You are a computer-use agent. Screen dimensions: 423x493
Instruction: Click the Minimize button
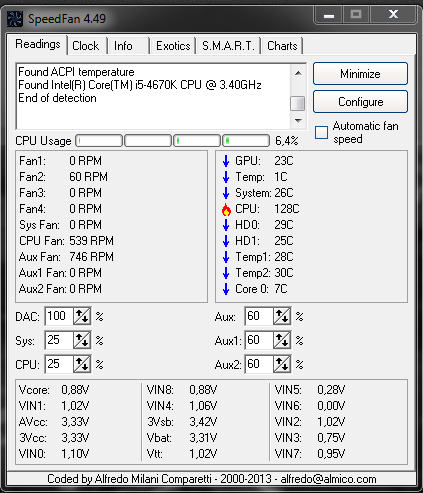pos(360,74)
